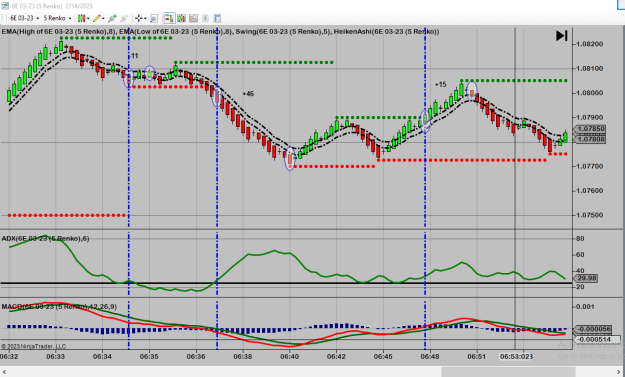Click the EMA indicator label at chart top
Viewport: 625px width, 377px height.
click(x=220, y=31)
